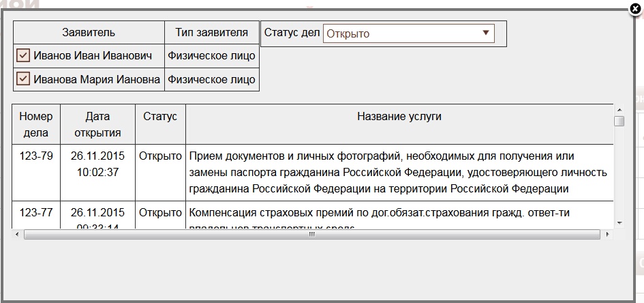644x303 pixels.
Task: Click the vertical scrollbar up arrow
Action: tap(619, 109)
